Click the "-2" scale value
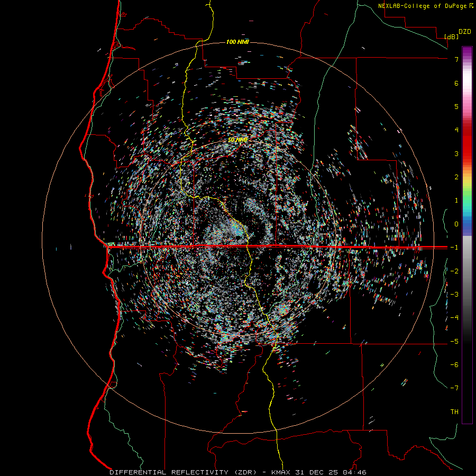Viewport: 476px width, 476px height. pyautogui.click(x=454, y=271)
